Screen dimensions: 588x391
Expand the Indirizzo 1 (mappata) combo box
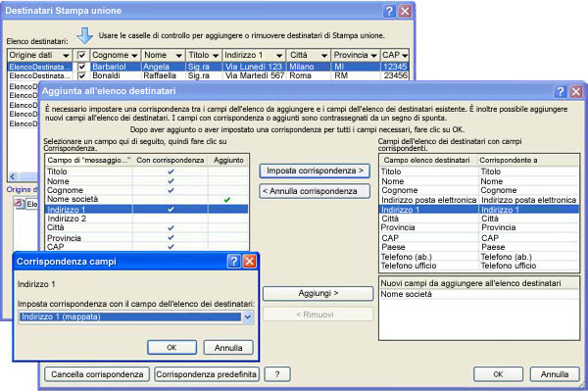248,317
